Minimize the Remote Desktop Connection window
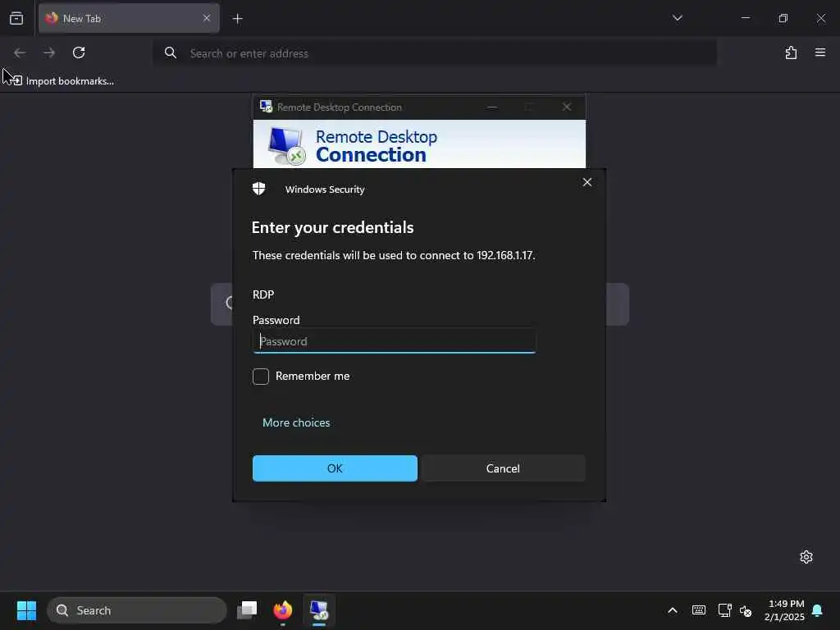The height and width of the screenshot is (630, 840). click(x=492, y=107)
